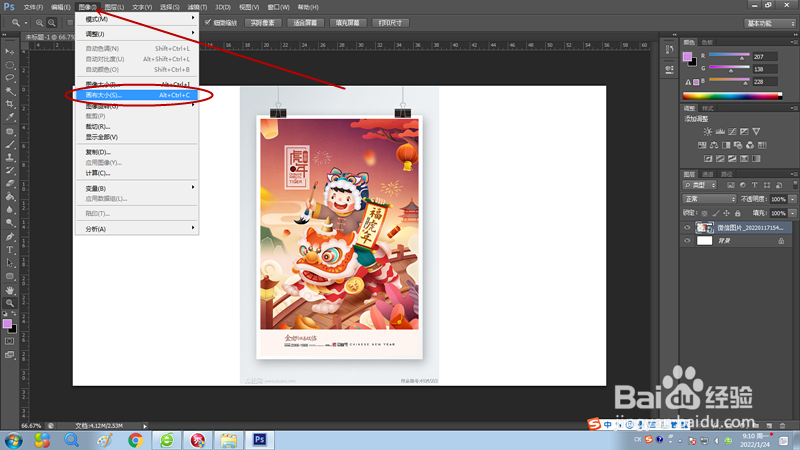This screenshot has height=450, width=800.
Task: Toggle lock image pixels brush icon
Action: (x=716, y=213)
